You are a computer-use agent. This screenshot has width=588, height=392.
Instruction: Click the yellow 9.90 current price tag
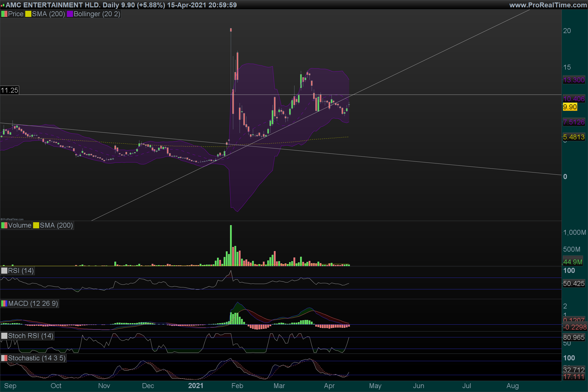pyautogui.click(x=570, y=107)
